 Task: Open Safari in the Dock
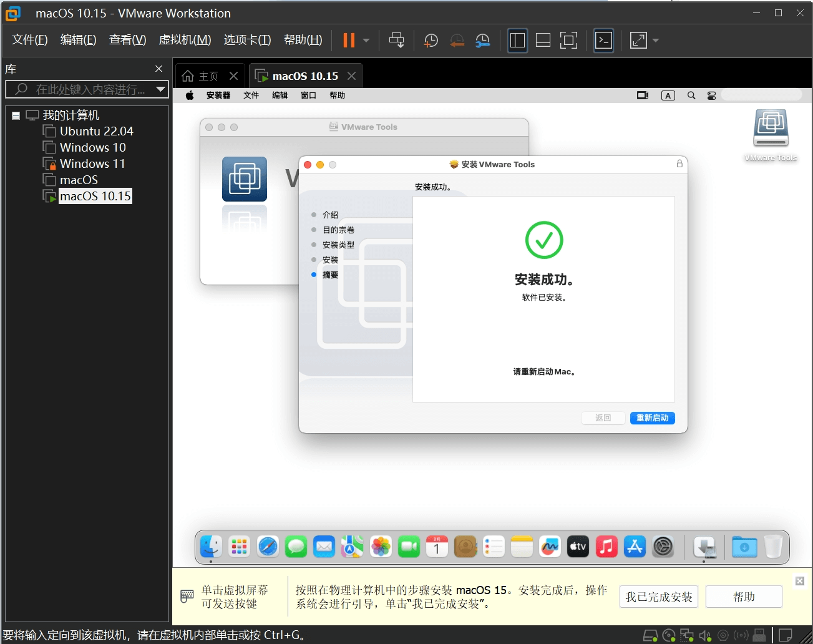tap(268, 547)
